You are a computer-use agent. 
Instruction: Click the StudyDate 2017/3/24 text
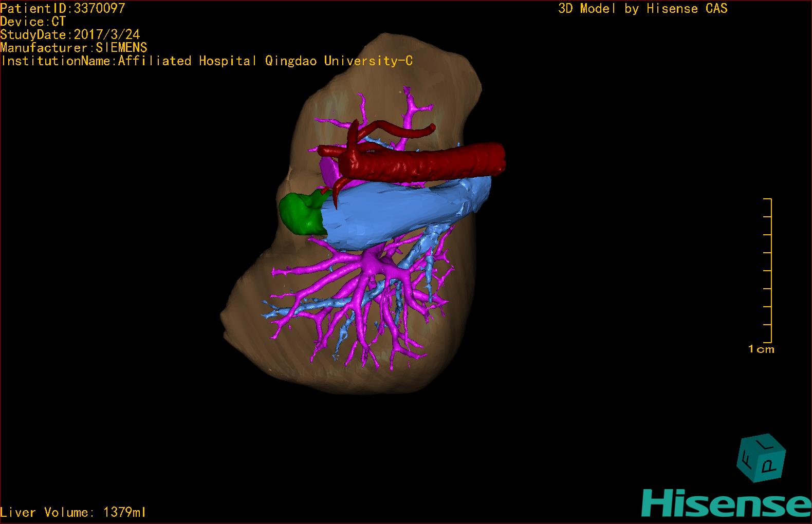(x=70, y=35)
